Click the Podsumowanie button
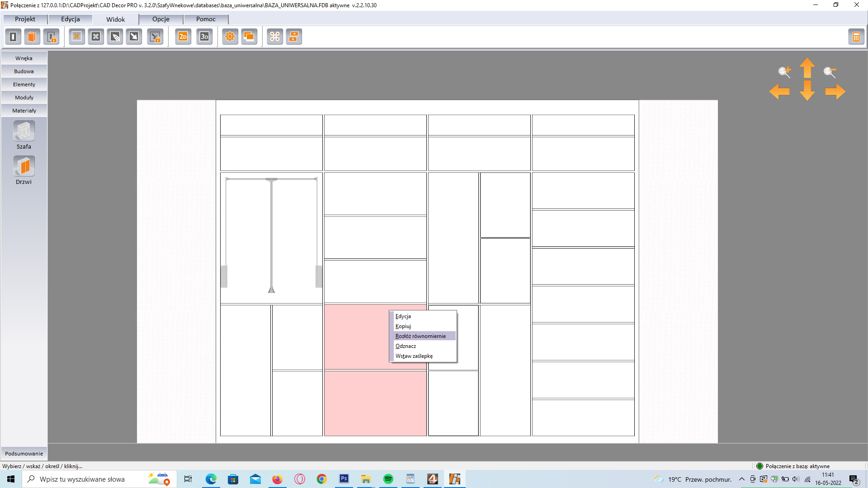 pos(24,454)
